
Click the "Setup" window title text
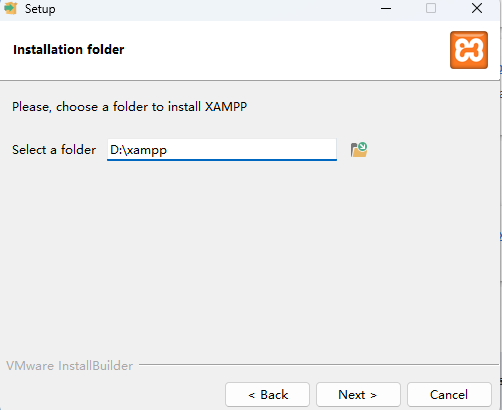[40, 9]
